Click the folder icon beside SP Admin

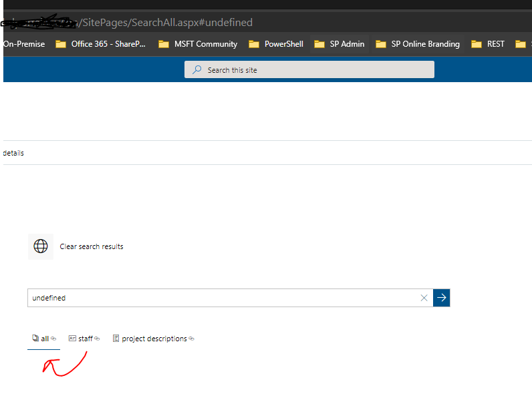(x=319, y=44)
